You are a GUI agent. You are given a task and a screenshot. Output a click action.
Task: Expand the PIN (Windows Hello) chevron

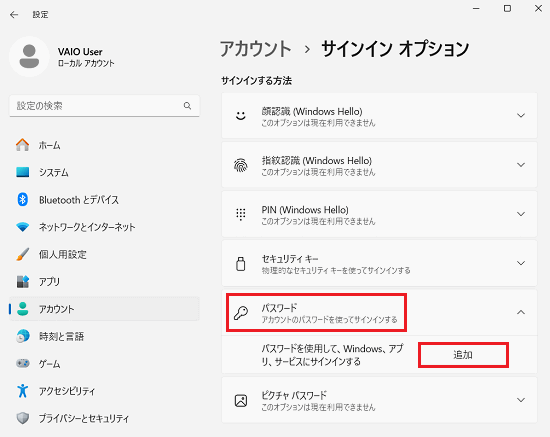[521, 214]
